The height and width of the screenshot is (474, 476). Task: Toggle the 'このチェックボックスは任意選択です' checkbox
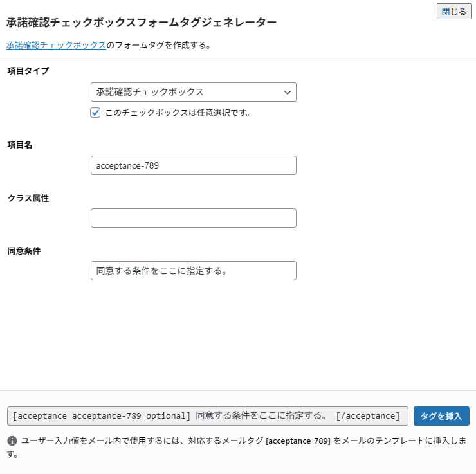pyautogui.click(x=96, y=113)
